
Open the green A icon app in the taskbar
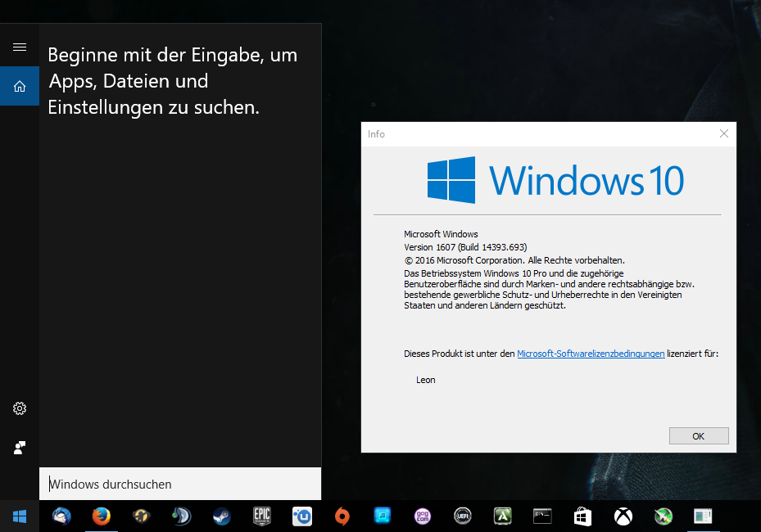pos(503,516)
